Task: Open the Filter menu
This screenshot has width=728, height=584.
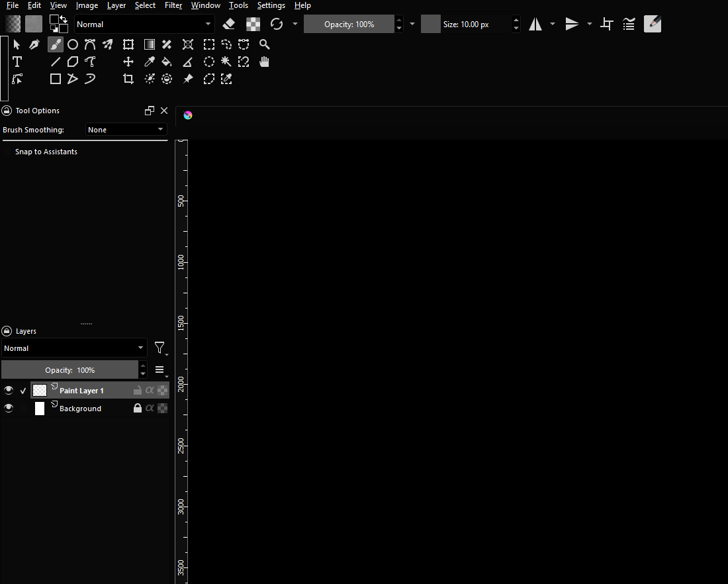Action: pyautogui.click(x=173, y=5)
